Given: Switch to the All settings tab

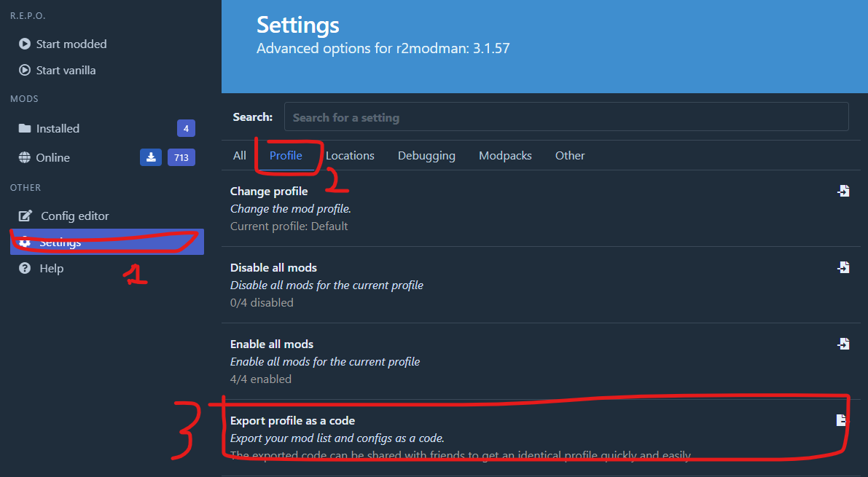Looking at the screenshot, I should [x=240, y=156].
